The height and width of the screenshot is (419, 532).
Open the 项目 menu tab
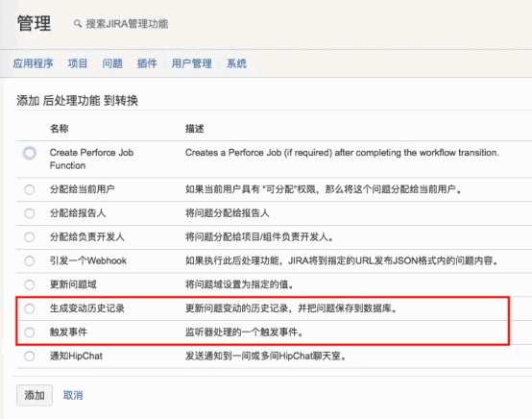pos(78,63)
